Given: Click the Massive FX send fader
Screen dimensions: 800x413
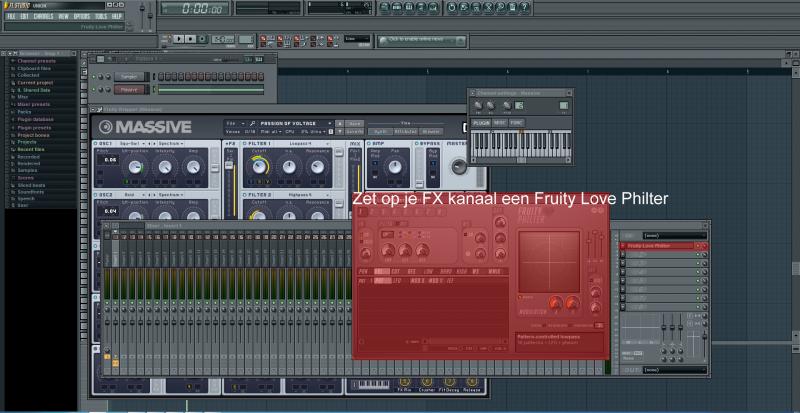Looking at the screenshot, I should (229, 165).
